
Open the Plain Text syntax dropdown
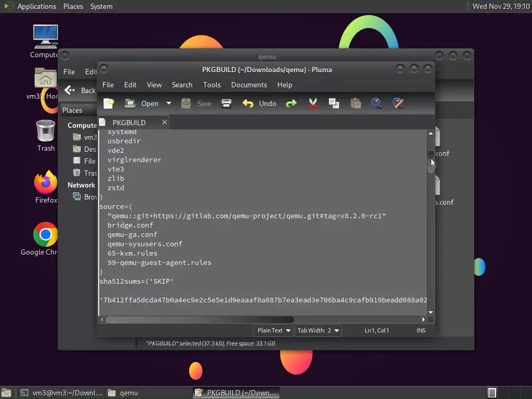point(273,330)
